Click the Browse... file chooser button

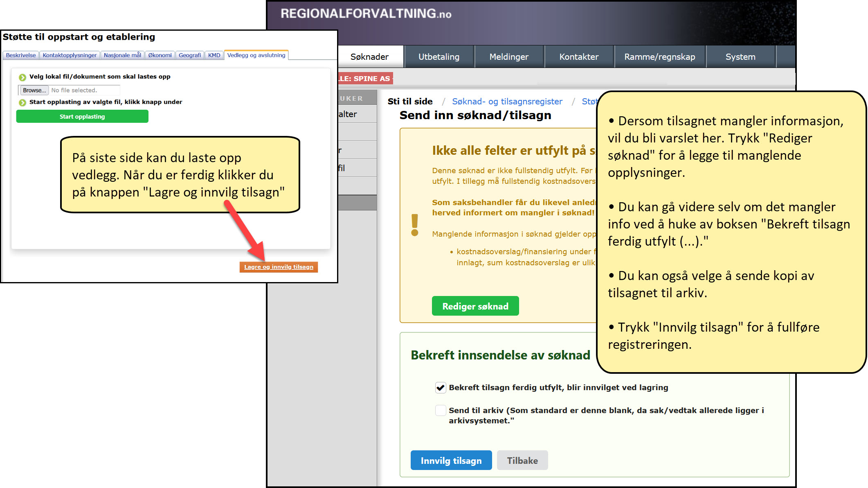click(x=34, y=90)
